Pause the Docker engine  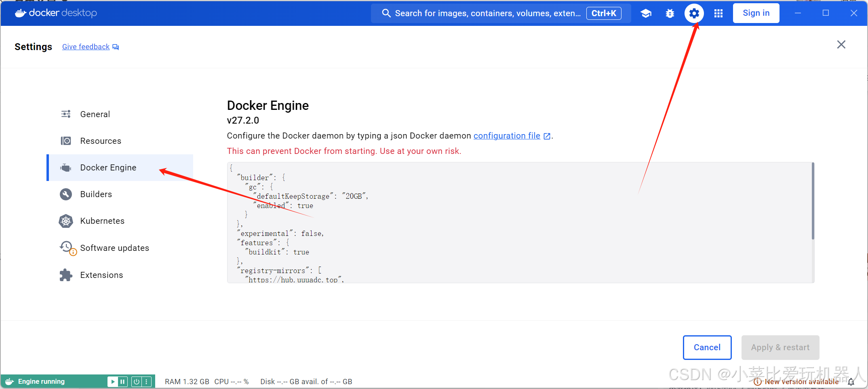[123, 381]
